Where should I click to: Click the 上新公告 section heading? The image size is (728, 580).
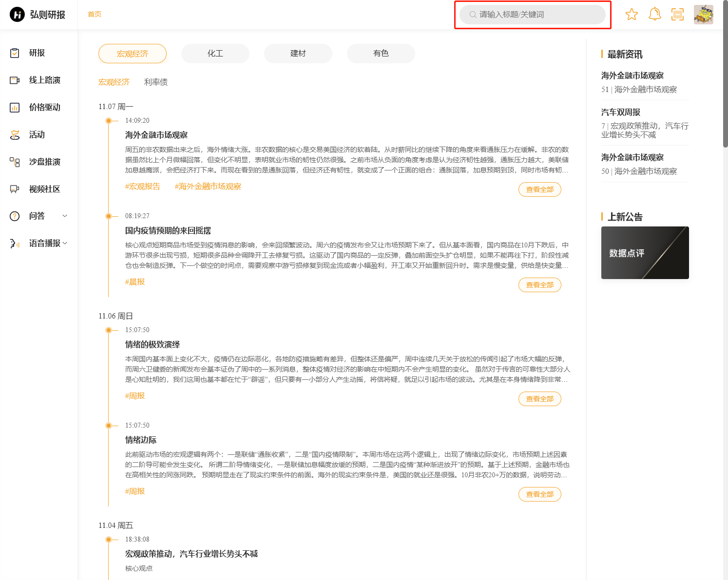coord(625,217)
